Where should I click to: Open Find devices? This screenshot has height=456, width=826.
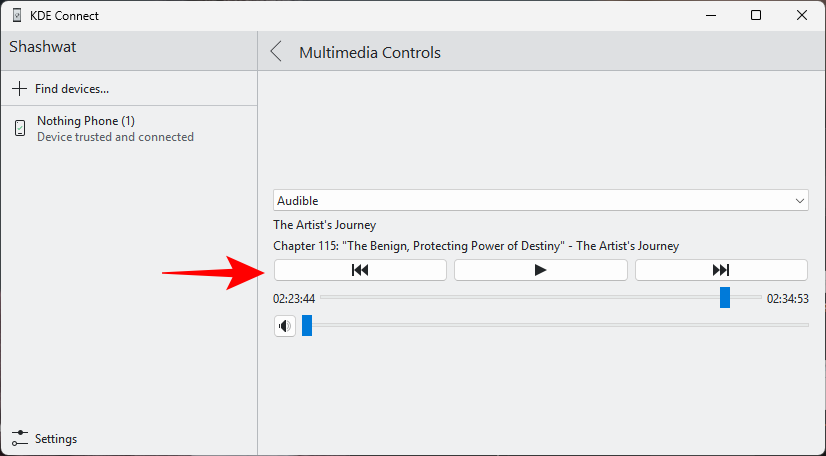click(72, 88)
